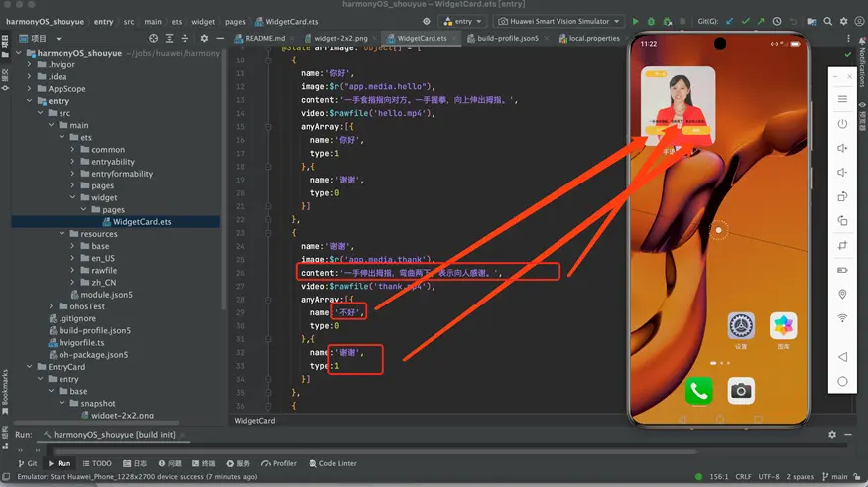Open Camera app on emulator
The width and height of the screenshot is (868, 487).
tap(741, 391)
